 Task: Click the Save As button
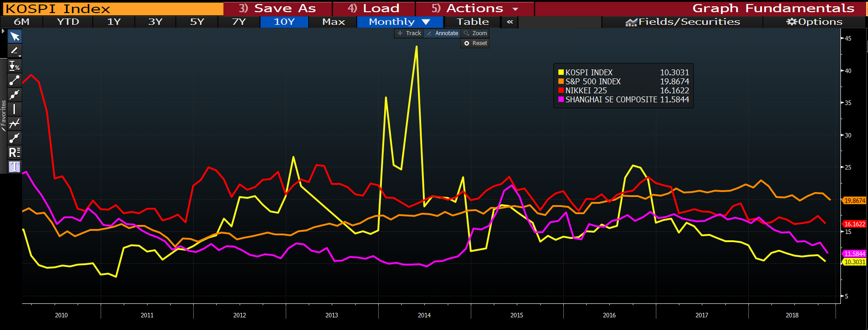click(x=278, y=9)
